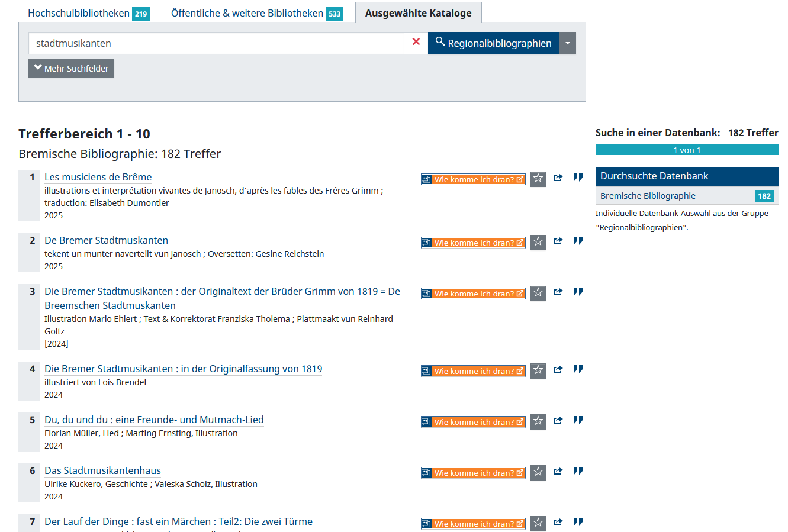Viewport: 788px width, 532px height.
Task: Cite result 3 using quotation mark icon
Action: 578,292
